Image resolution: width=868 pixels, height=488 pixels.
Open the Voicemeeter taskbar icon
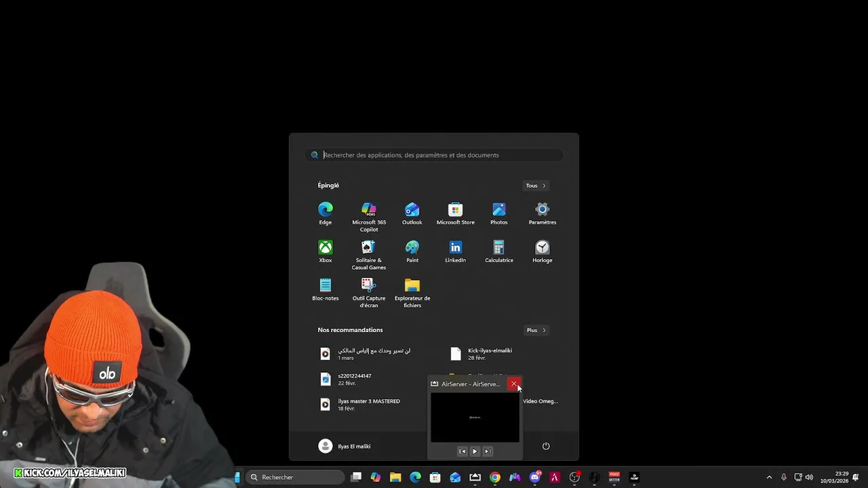pyautogui.click(x=614, y=477)
